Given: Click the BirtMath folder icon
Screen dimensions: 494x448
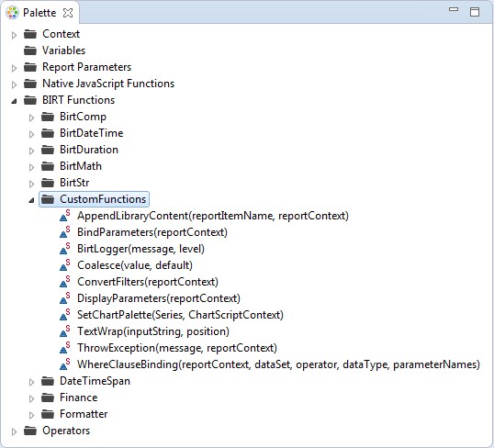Looking at the screenshot, I should pos(48,166).
